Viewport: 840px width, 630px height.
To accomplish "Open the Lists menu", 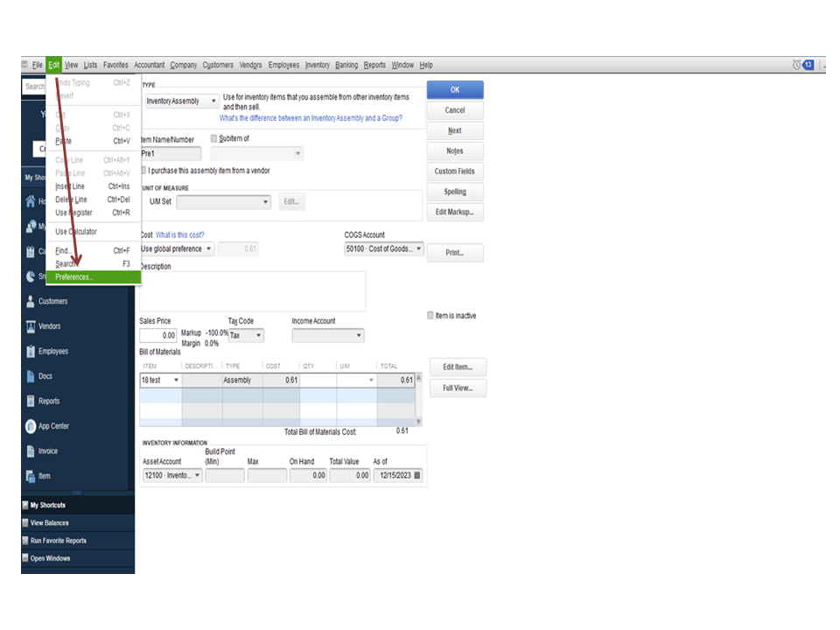I will (90, 65).
